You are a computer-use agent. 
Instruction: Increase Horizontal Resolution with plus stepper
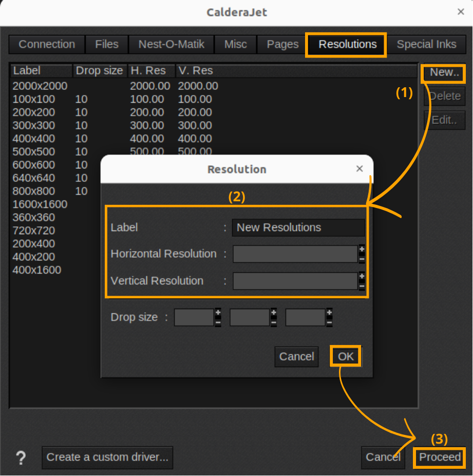click(362, 250)
